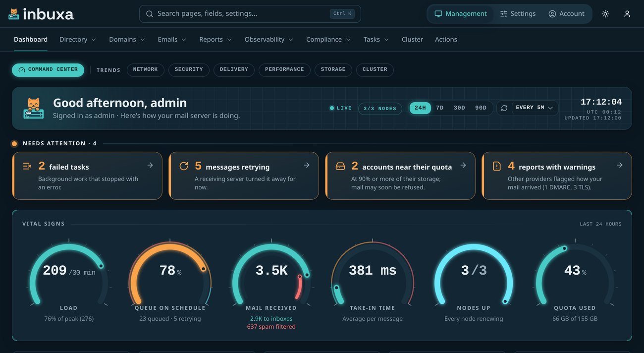Viewport: 644px width, 353px height.
Task: Click the orange Needs Attention indicator dot
Action: tap(14, 144)
